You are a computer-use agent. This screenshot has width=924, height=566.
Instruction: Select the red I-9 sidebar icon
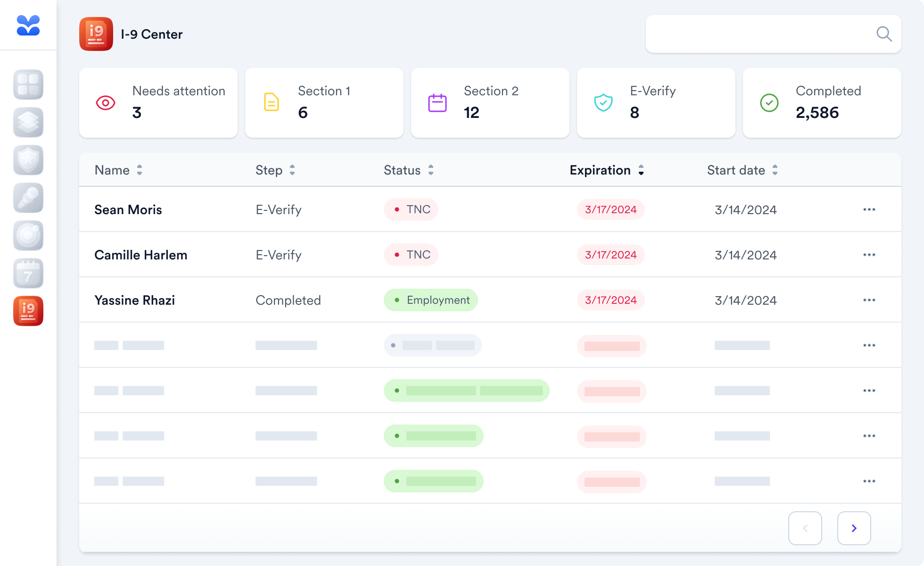(28, 311)
